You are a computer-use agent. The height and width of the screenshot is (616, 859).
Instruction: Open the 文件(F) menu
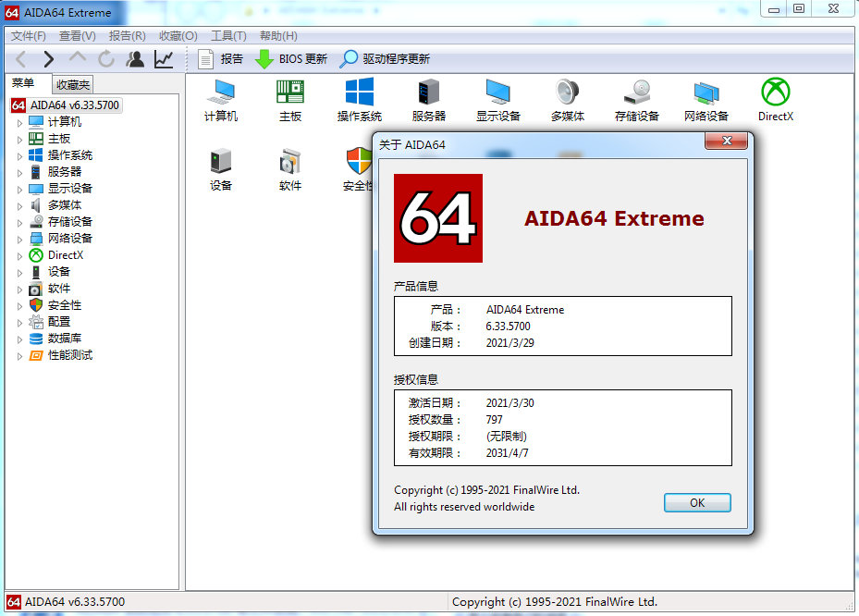tap(29, 36)
